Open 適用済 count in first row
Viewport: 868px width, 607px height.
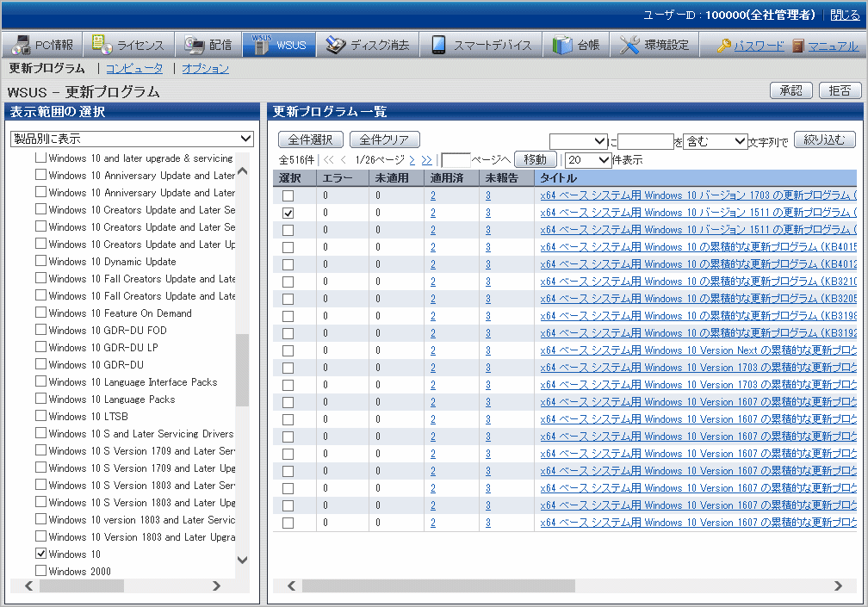pyautogui.click(x=433, y=195)
